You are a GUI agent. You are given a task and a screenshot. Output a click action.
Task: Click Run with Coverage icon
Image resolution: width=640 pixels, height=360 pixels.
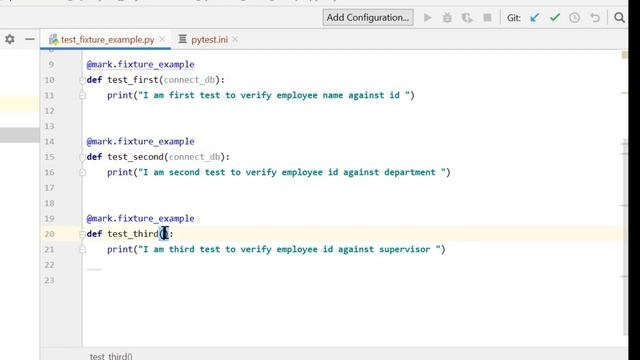click(467, 18)
